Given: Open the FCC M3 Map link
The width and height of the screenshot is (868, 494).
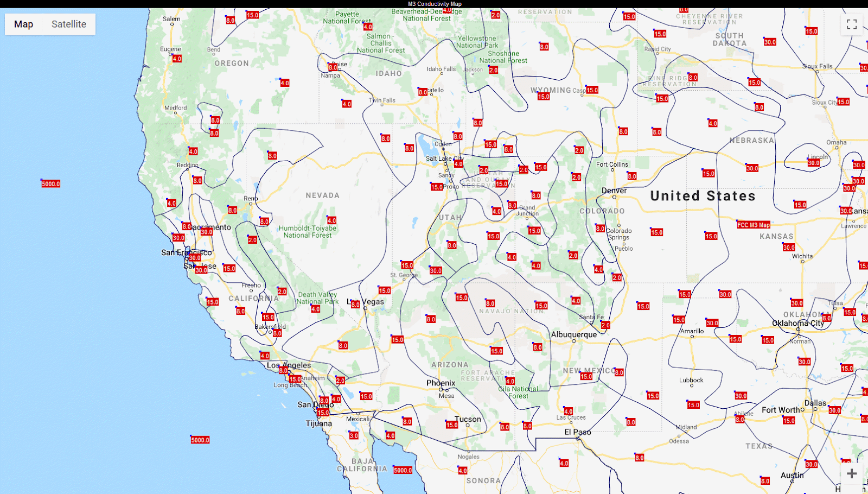Looking at the screenshot, I should [x=754, y=224].
